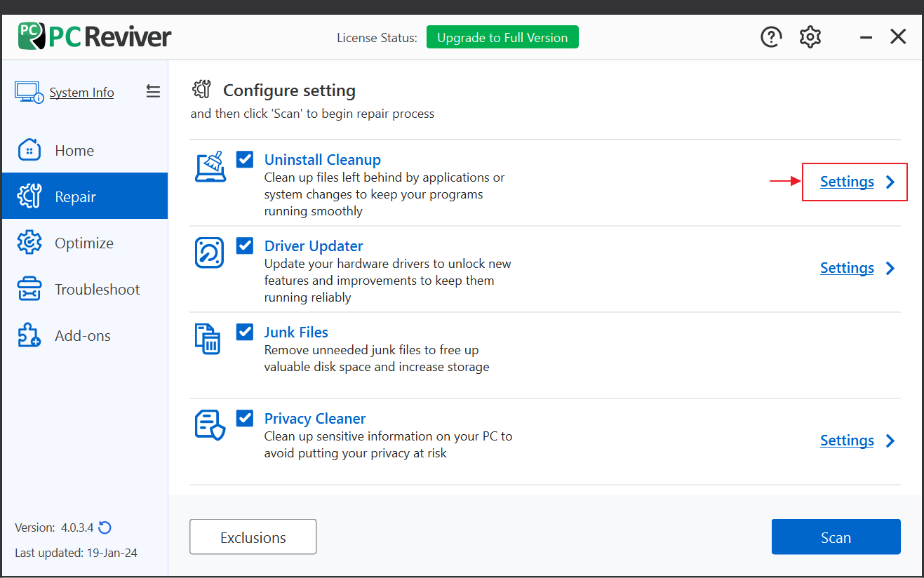
Task: Click the System Info monitor icon
Action: (x=29, y=92)
